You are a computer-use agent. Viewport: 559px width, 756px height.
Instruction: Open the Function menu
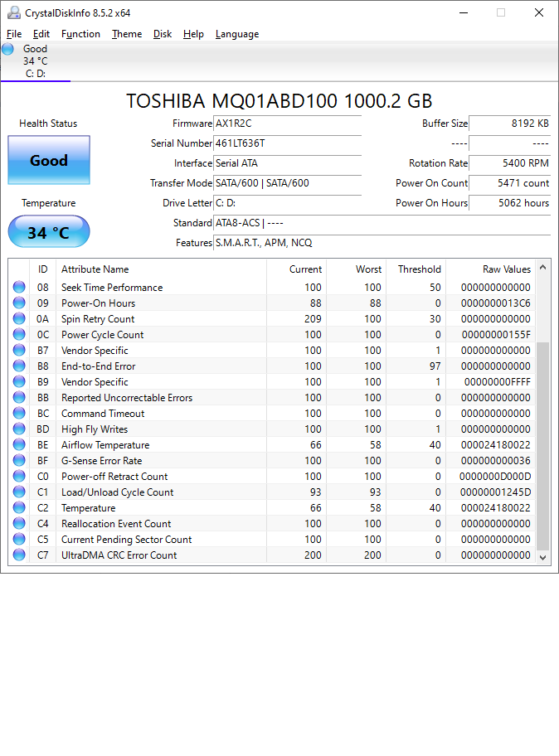[80, 34]
